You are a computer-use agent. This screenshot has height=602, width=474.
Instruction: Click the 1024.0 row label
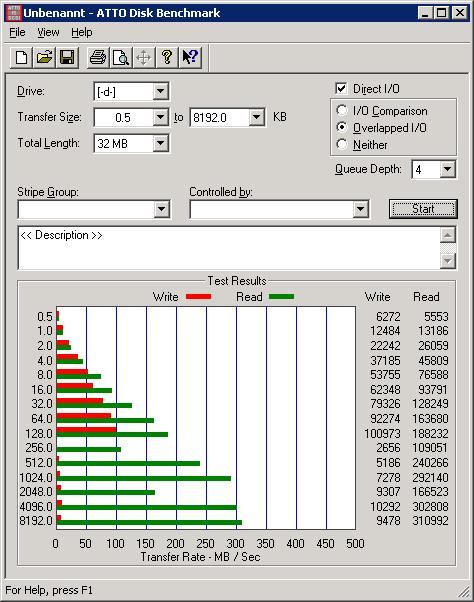click(36, 478)
